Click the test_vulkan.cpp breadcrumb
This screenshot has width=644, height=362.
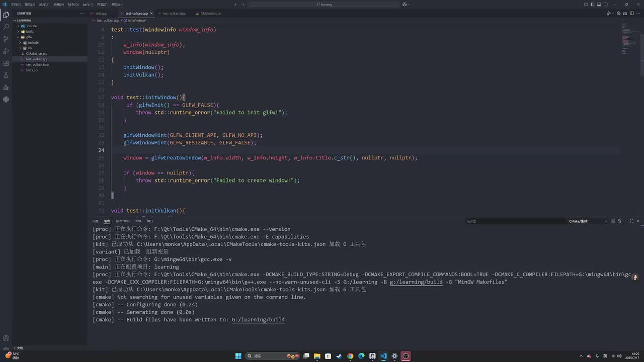tap(108, 21)
